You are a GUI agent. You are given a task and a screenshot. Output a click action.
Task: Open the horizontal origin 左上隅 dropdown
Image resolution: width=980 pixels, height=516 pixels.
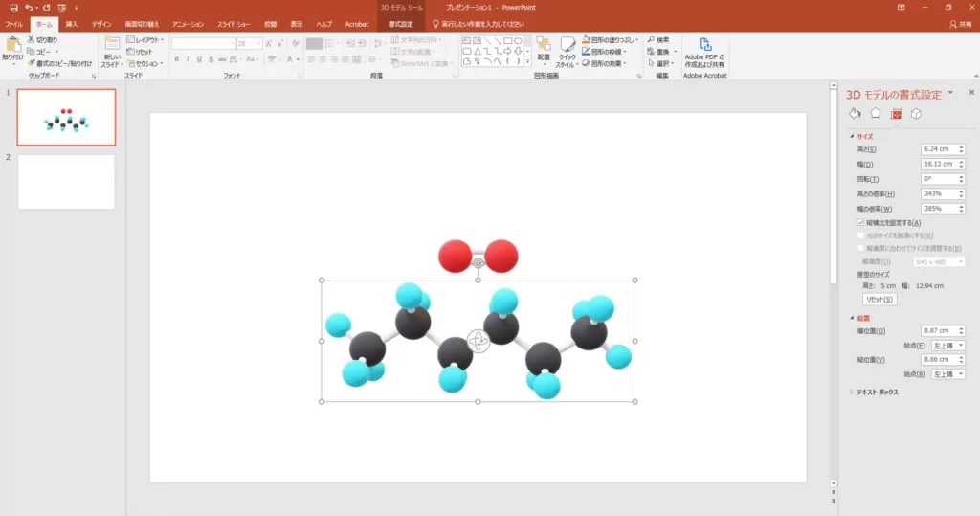coord(947,345)
